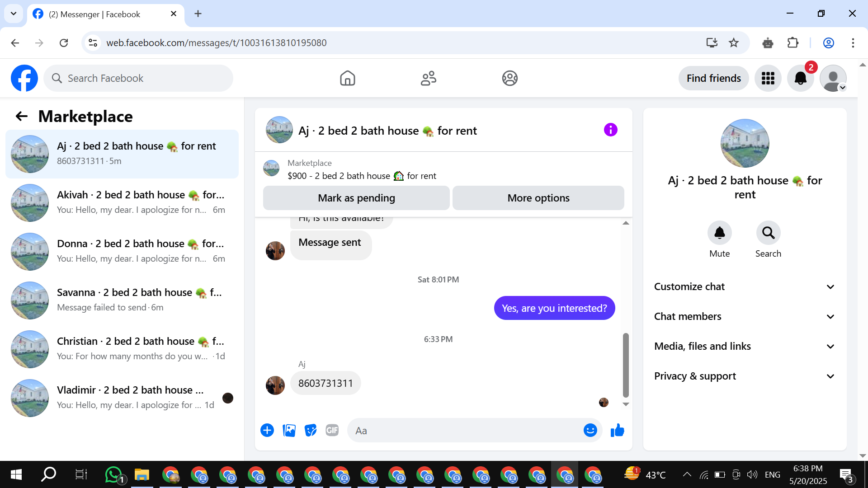Open the sticker picker icon
868x488 pixels.
tap(311, 431)
